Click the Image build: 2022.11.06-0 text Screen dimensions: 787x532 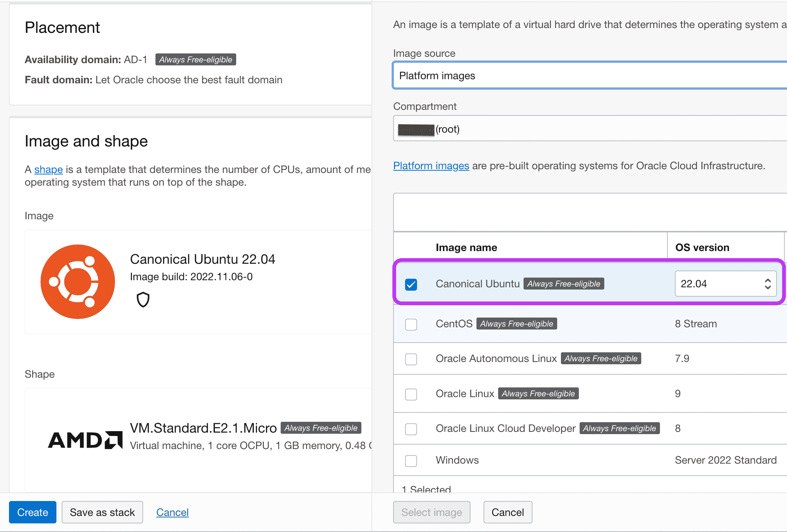[191, 276]
